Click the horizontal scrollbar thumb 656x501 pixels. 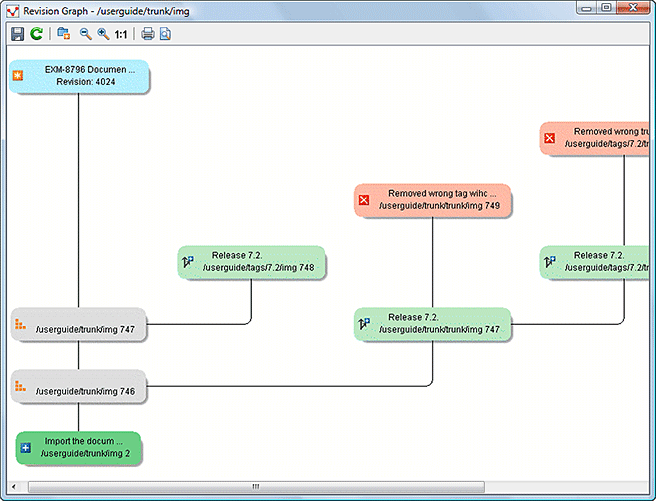(x=255, y=487)
